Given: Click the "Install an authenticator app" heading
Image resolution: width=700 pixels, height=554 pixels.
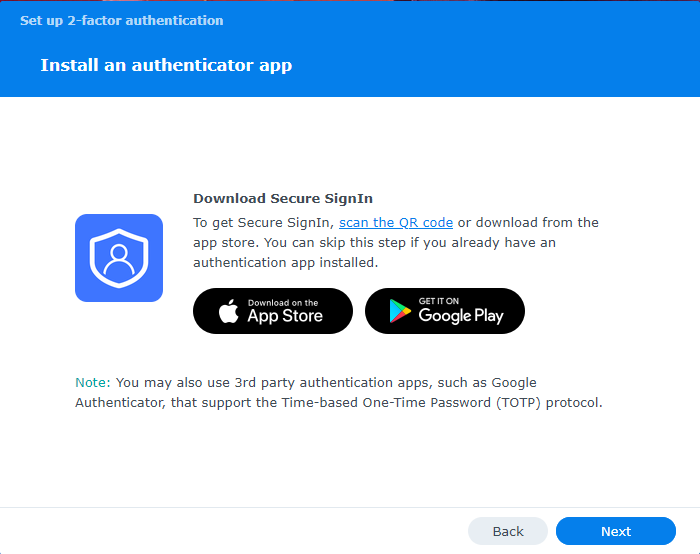Looking at the screenshot, I should [x=166, y=65].
